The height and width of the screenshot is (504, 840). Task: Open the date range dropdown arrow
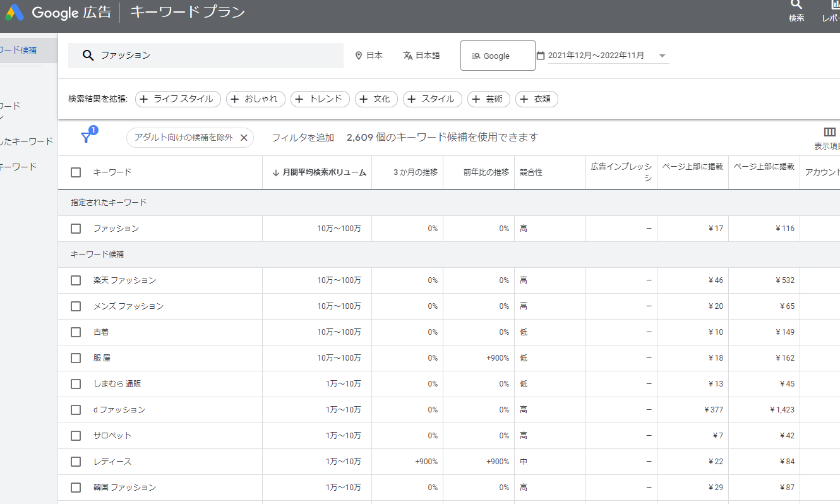point(663,56)
